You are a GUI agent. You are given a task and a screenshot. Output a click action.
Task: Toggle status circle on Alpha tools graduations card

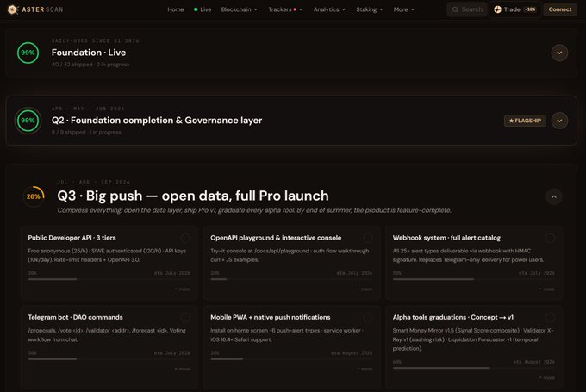(x=550, y=318)
